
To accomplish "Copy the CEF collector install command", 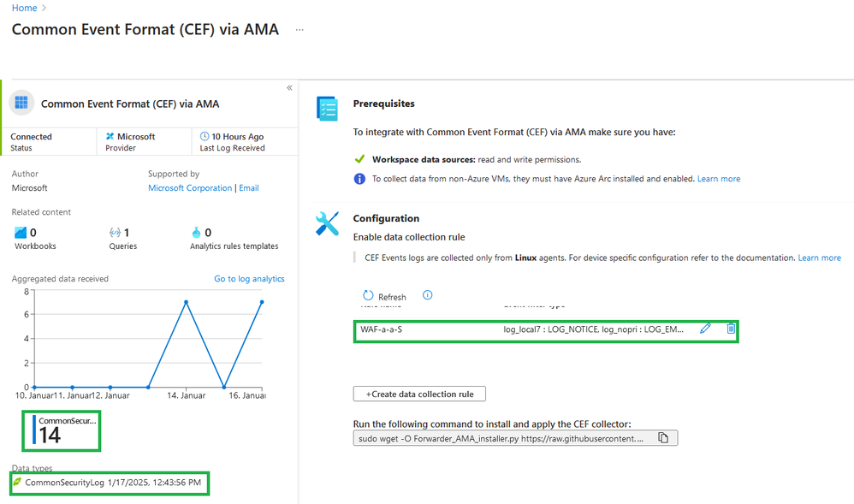I will click(x=663, y=438).
